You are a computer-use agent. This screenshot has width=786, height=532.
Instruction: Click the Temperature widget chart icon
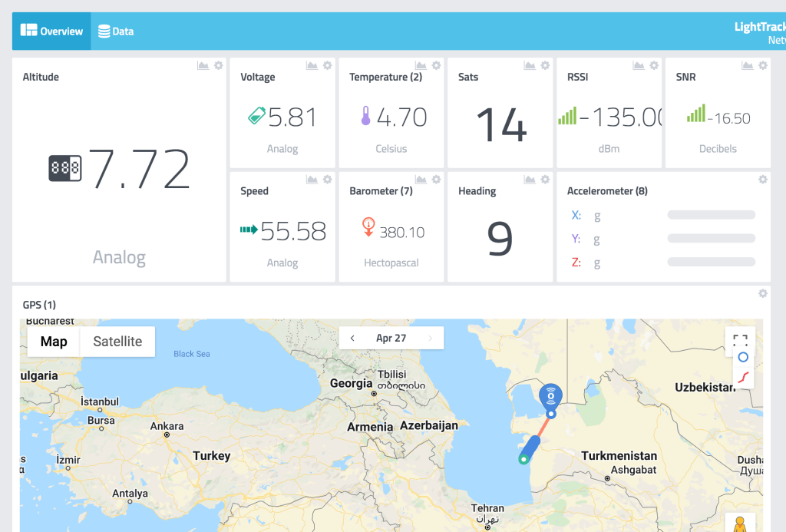(x=421, y=66)
